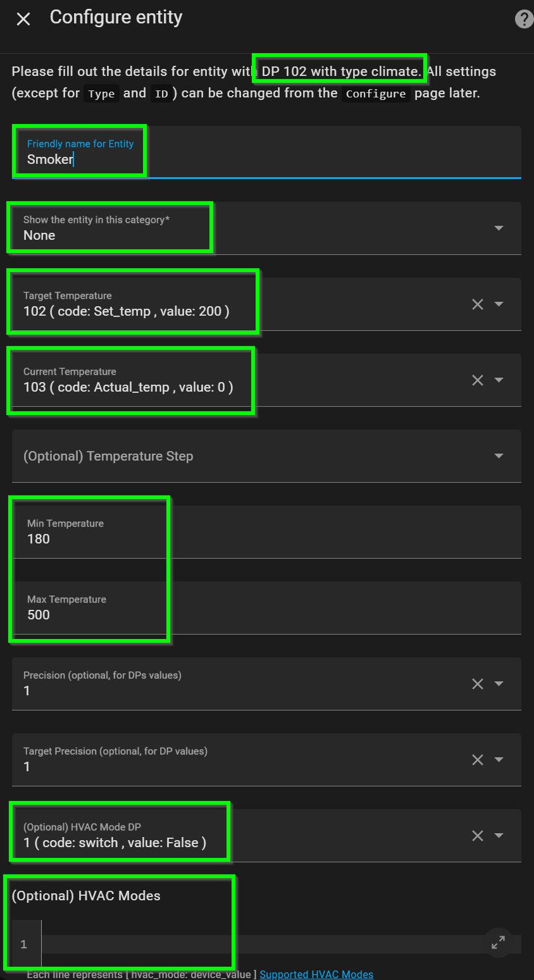534x980 pixels.
Task: Open the help question mark icon
Action: (x=524, y=19)
